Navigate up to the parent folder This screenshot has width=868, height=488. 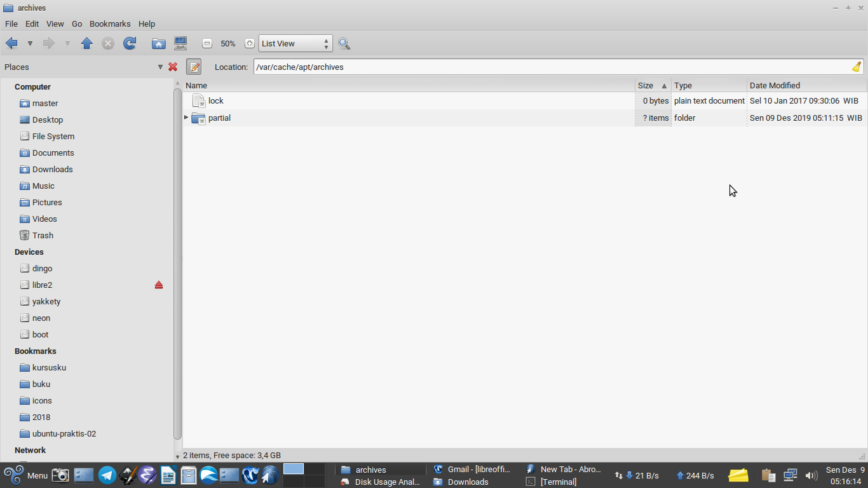[x=86, y=43]
